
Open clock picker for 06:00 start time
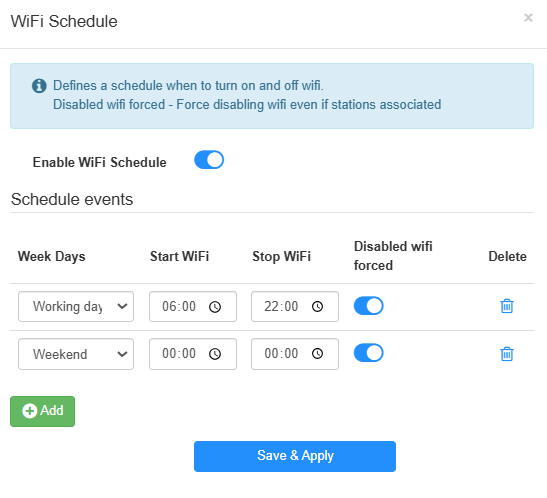(x=215, y=307)
